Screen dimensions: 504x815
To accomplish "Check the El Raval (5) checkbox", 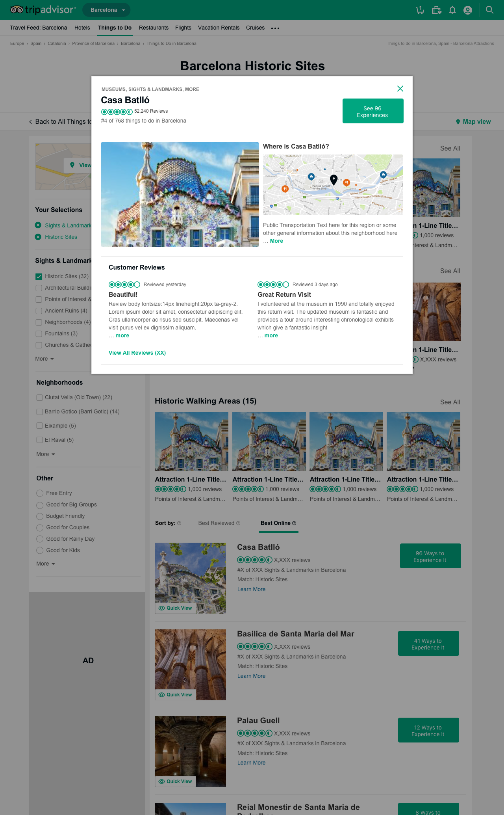I will tap(39, 440).
